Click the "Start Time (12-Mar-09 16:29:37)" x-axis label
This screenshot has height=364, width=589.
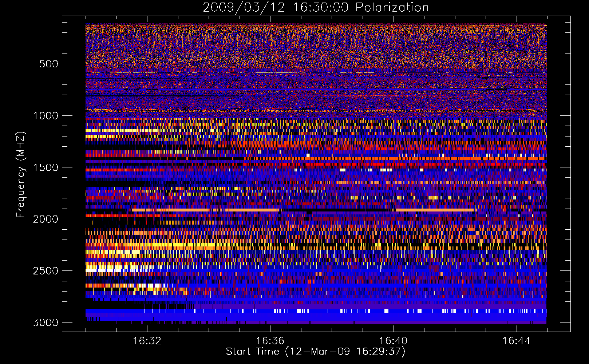316,352
